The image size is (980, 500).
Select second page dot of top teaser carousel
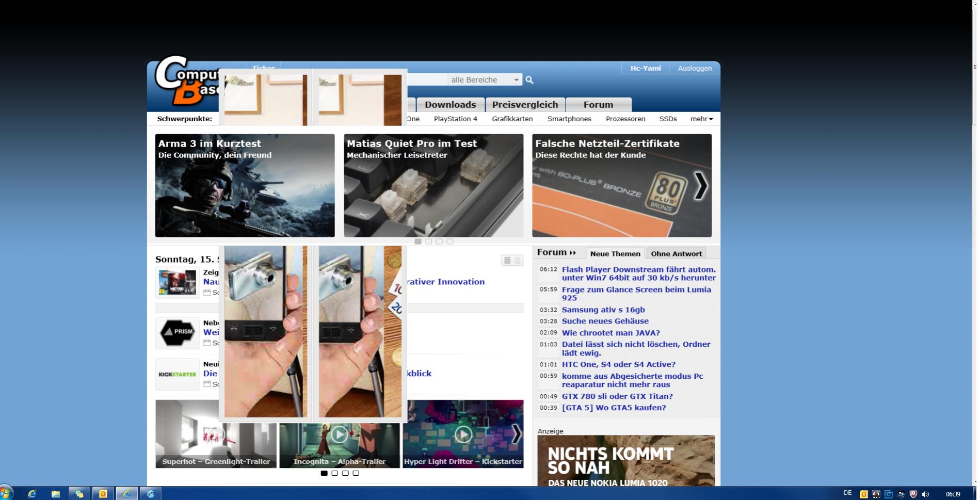click(x=428, y=241)
